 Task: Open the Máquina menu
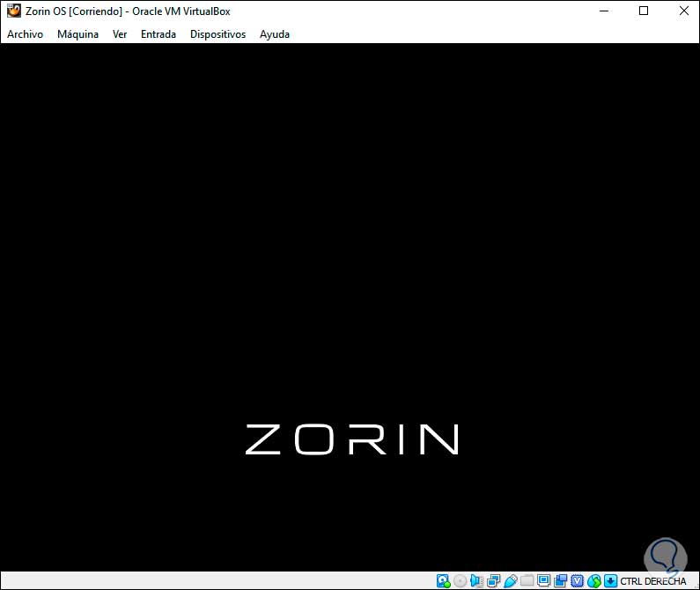77,34
